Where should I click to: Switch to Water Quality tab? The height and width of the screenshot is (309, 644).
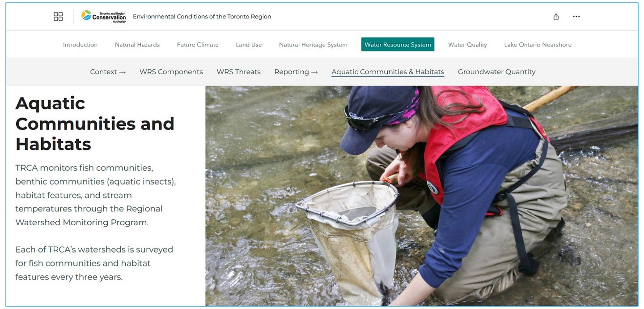(467, 45)
